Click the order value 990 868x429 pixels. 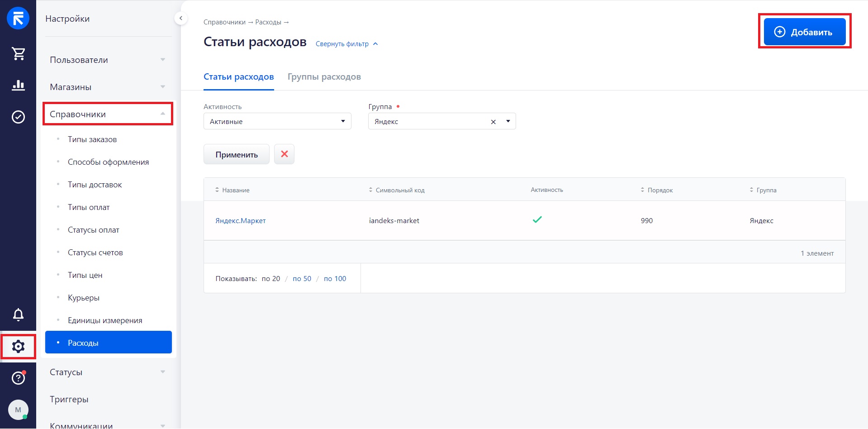pos(647,221)
